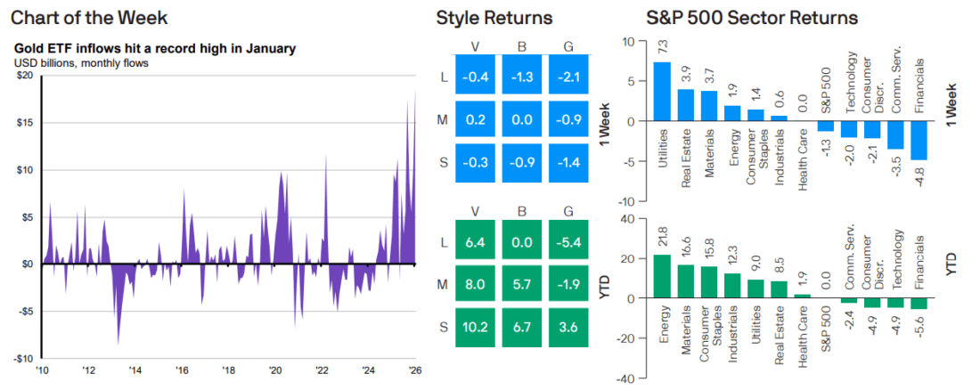Click the Real Estate bar in the 1 Week sector chart
This screenshot has width=980, height=390.
pos(686,105)
